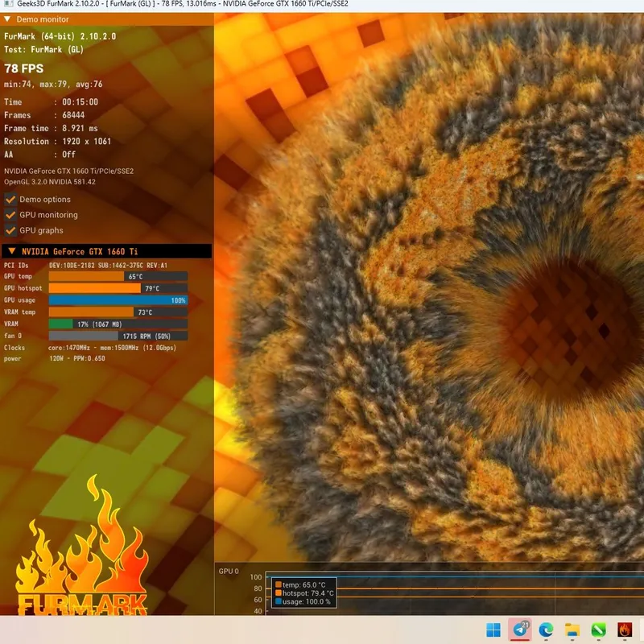Image resolution: width=644 pixels, height=644 pixels.
Task: Toggle the GPU monitoring checkbox
Action: (x=10, y=215)
